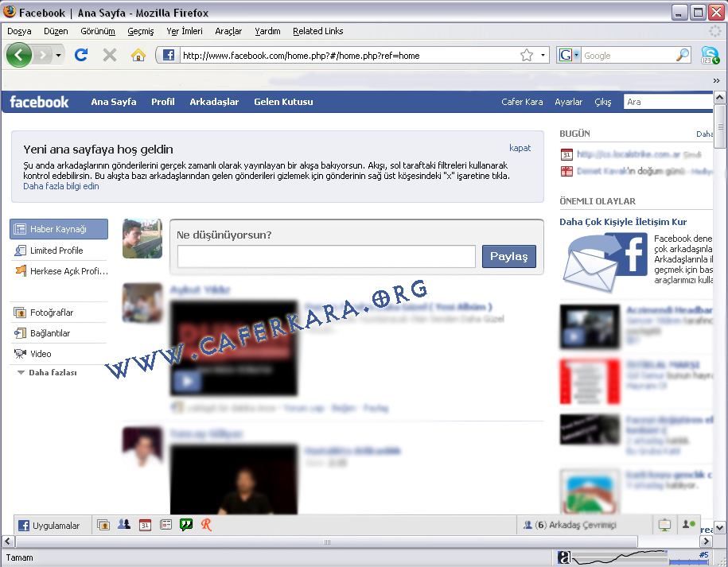The height and width of the screenshot is (567, 728).
Task: Expand the Daha fazlası filter list
Action: [48, 373]
